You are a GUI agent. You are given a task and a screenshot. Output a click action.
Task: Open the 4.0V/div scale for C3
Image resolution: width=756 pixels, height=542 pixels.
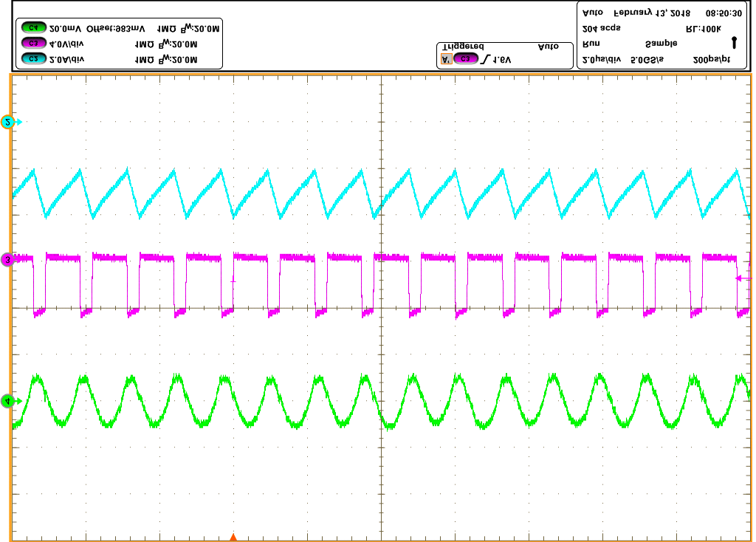[67, 44]
